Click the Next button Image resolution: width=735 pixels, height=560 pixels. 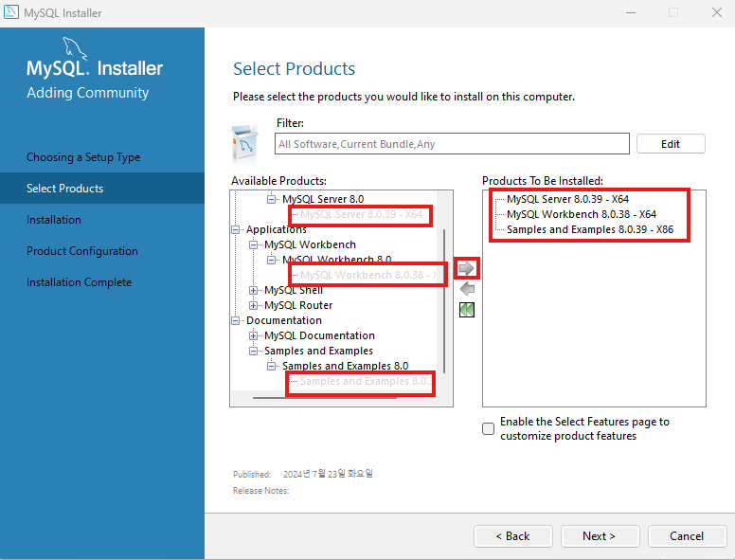click(x=600, y=536)
